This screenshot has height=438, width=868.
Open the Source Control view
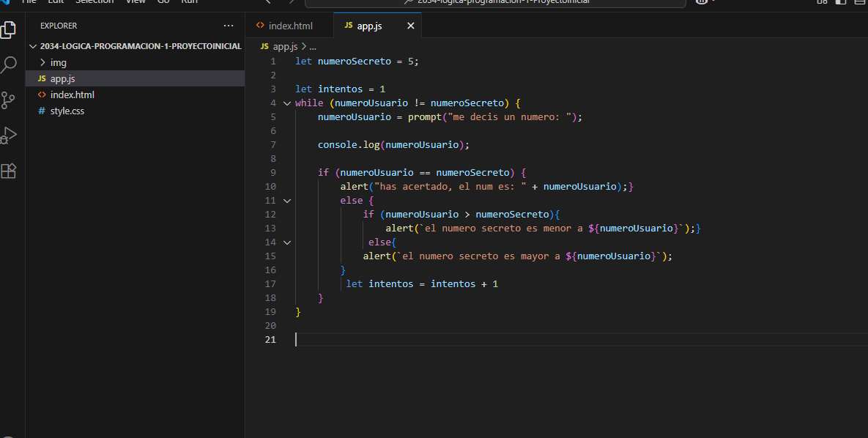coord(8,100)
